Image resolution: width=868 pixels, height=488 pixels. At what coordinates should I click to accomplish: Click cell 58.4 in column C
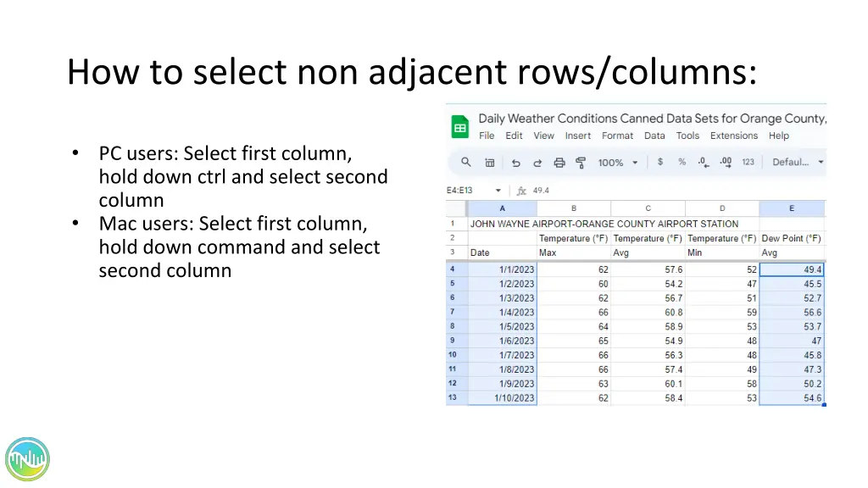tap(648, 398)
